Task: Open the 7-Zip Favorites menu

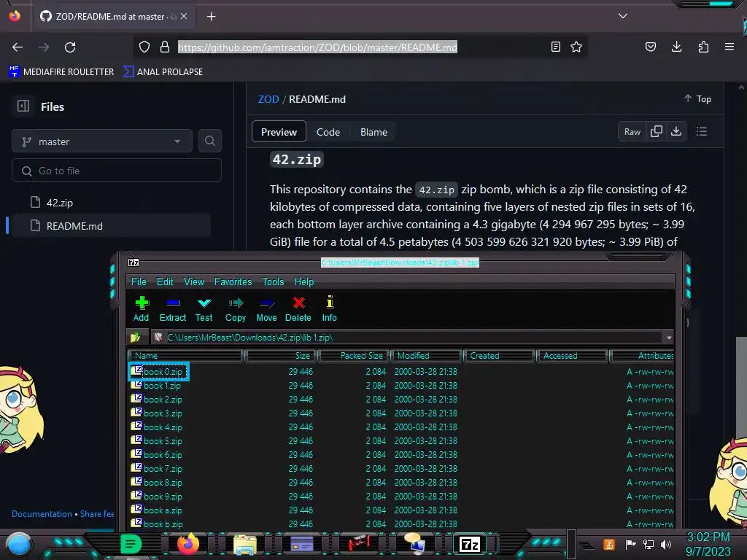Action: 233,282
